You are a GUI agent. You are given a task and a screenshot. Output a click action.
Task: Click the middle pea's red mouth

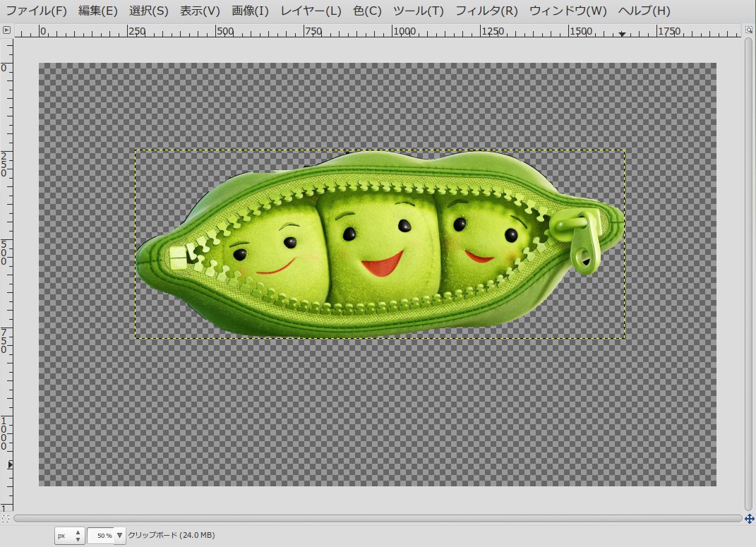tap(383, 264)
